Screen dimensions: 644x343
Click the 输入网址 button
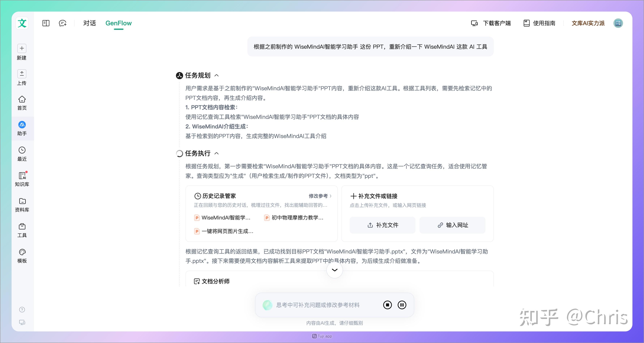452,225
